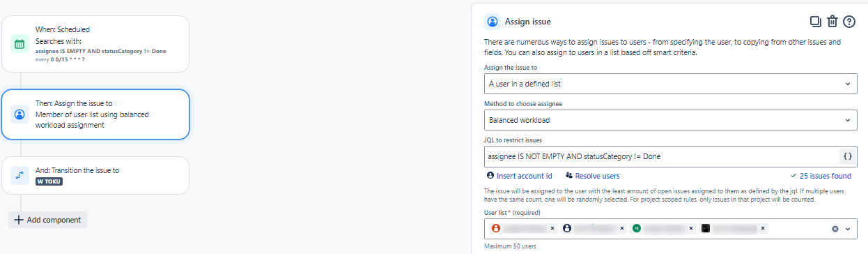Delete the Assign issue component via trash icon
This screenshot has height=254, width=868.
[832, 22]
